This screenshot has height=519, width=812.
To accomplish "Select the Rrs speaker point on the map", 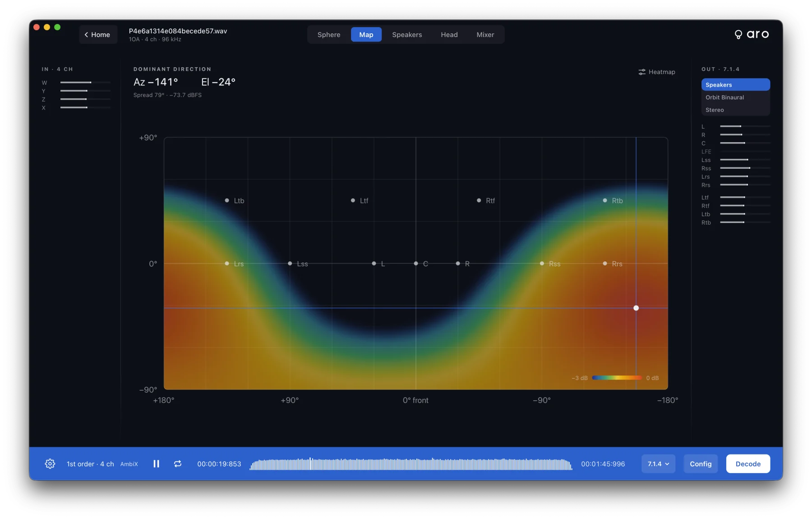I will (x=605, y=264).
